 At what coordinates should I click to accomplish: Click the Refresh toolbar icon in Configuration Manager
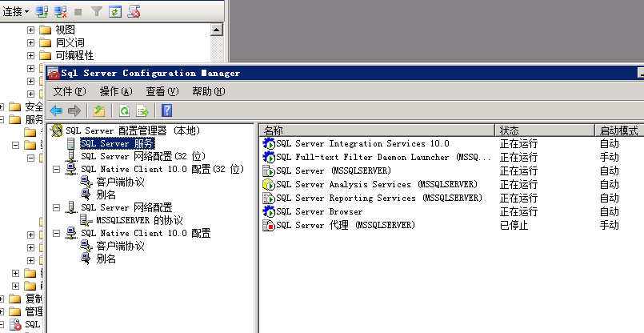point(124,110)
